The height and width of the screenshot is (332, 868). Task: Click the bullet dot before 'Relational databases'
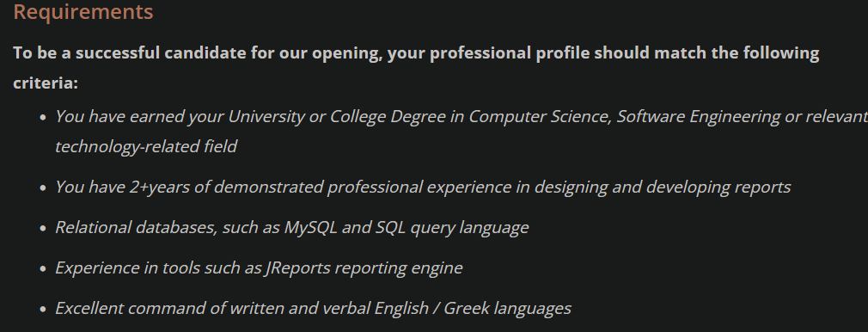[x=43, y=229]
